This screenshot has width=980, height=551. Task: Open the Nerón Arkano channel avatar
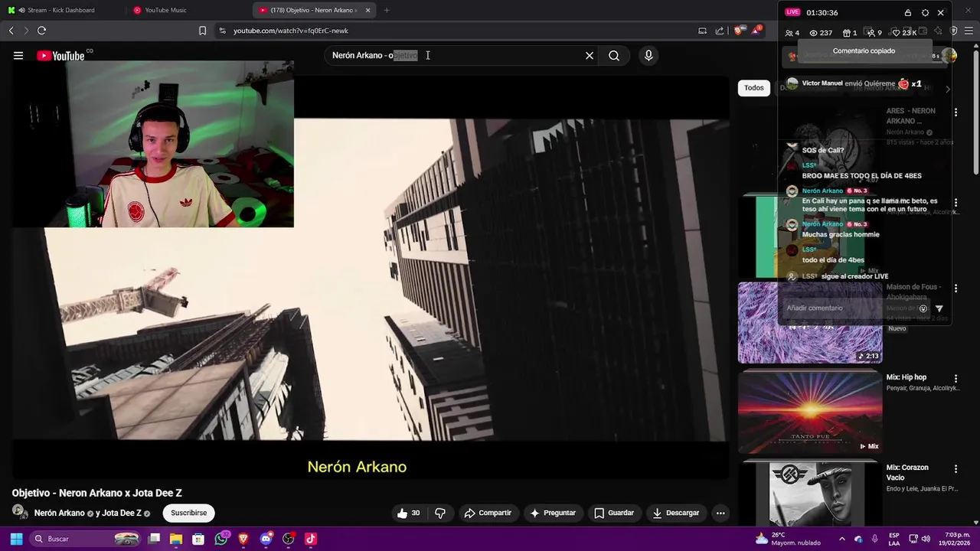pos(19,512)
